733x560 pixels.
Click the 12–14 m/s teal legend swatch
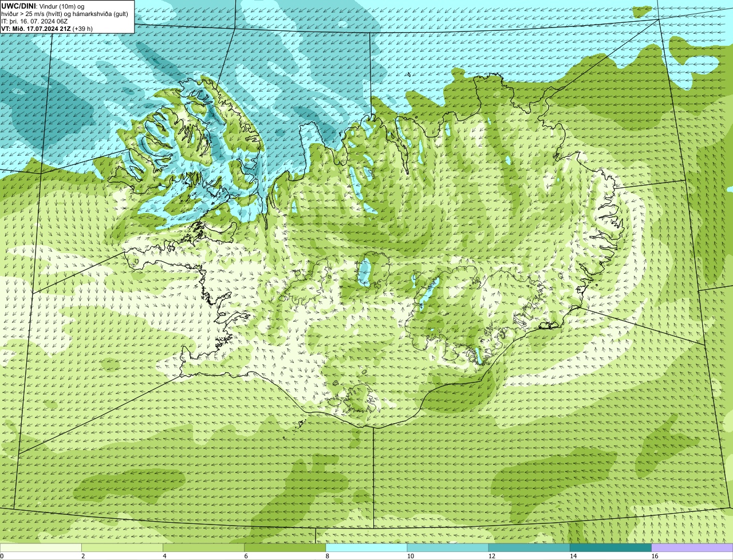529,547
